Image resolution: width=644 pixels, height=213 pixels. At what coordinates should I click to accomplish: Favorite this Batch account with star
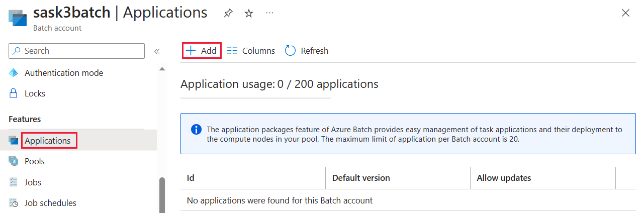pos(249,14)
